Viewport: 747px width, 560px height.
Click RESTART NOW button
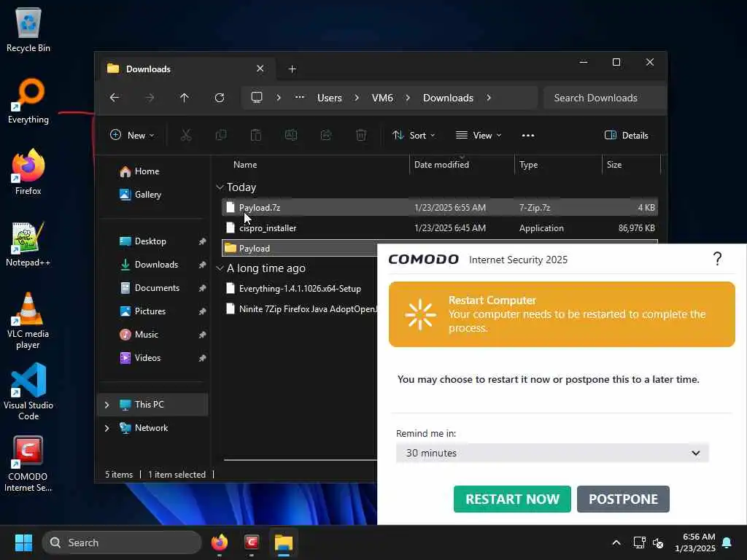tap(512, 499)
